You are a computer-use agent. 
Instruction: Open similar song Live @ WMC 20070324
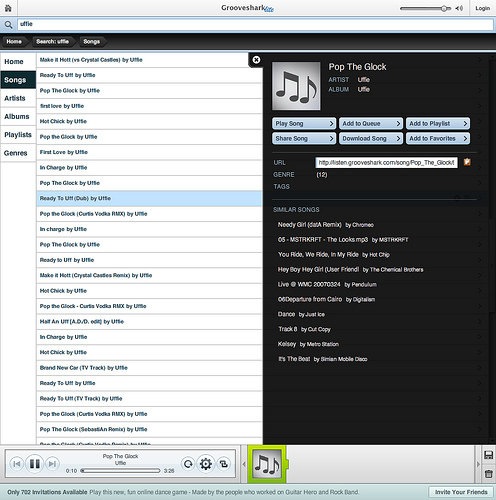327,284
